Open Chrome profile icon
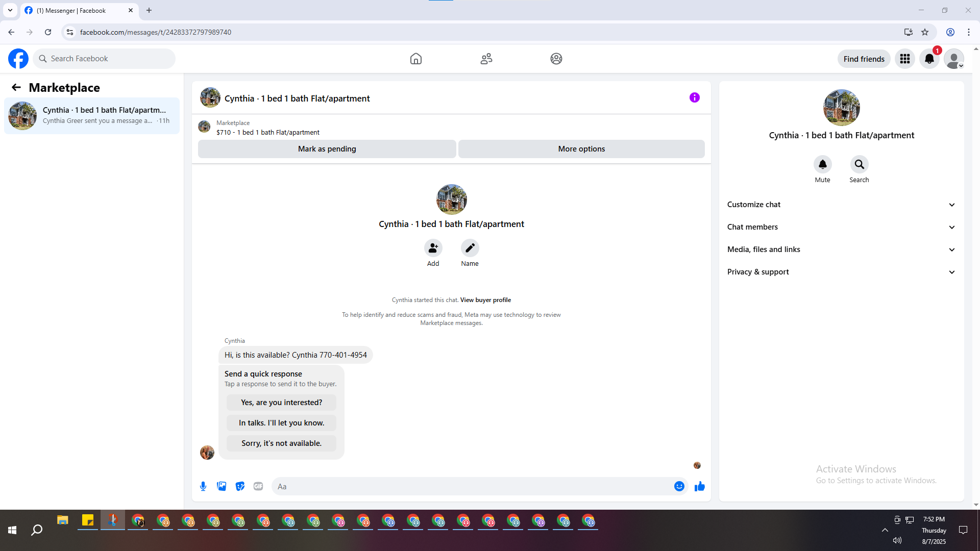 pyautogui.click(x=950, y=32)
